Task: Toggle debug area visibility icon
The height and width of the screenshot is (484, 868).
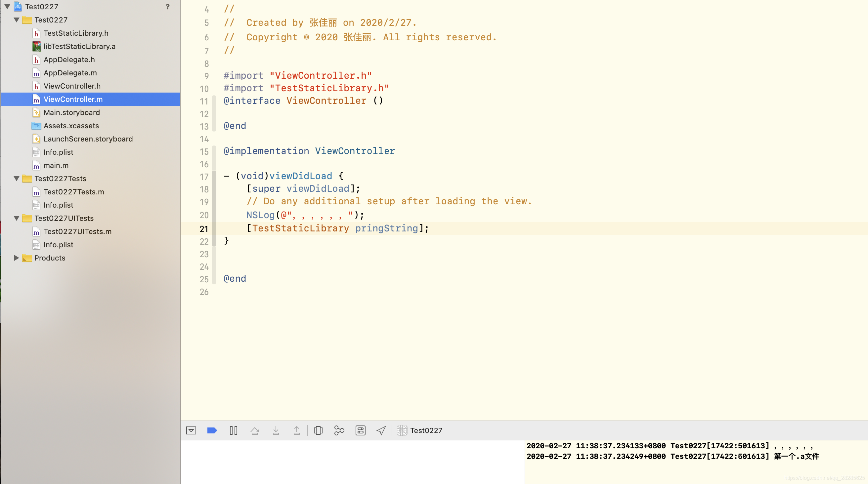Action: (191, 430)
